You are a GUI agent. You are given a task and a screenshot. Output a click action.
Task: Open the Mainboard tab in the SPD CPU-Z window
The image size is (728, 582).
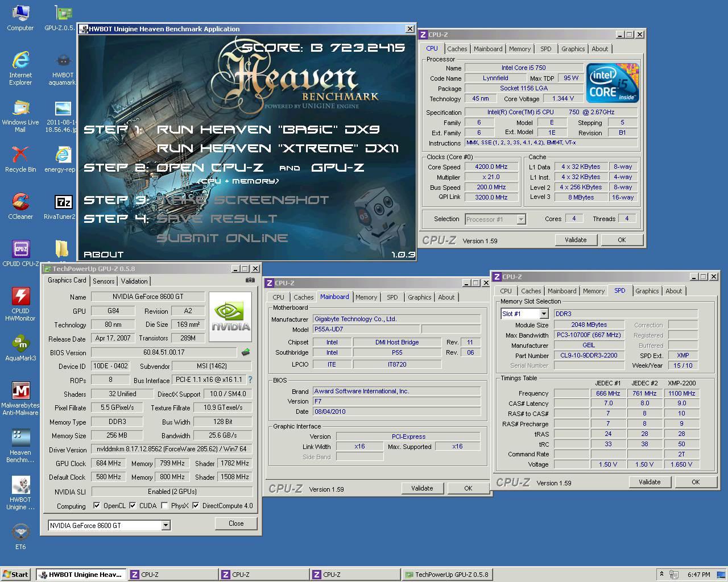[x=562, y=291]
